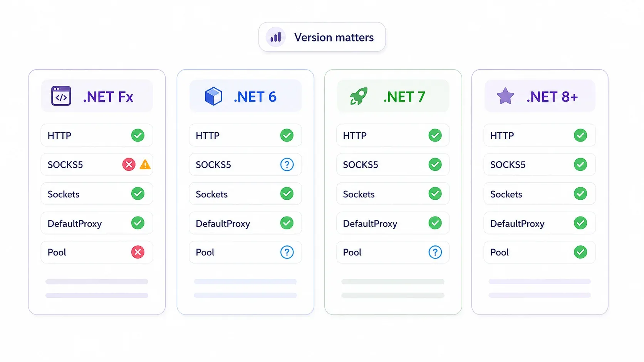The image size is (644, 362).
Task: Click the blue question mark for SOCKS5 under .NET 6
Action: click(287, 165)
